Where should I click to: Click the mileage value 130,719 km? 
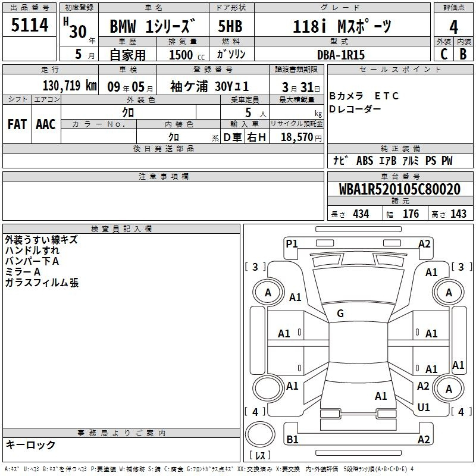click(70, 85)
